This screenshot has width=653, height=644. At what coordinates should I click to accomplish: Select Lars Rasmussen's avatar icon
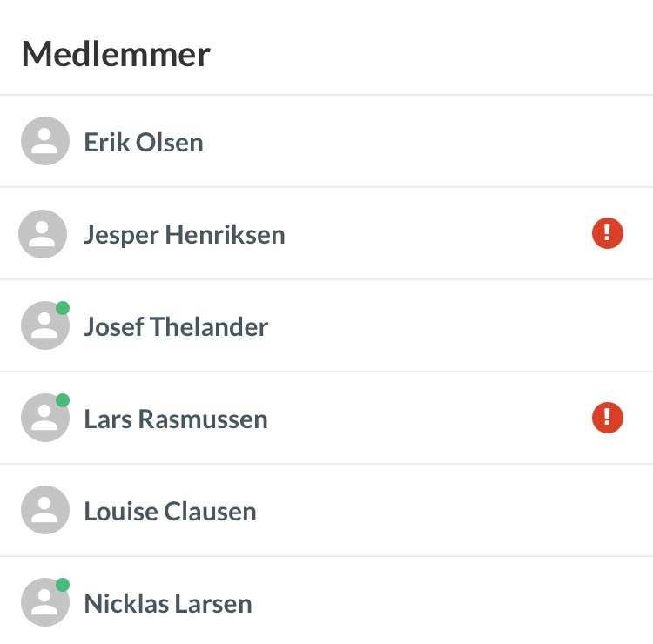(43, 419)
